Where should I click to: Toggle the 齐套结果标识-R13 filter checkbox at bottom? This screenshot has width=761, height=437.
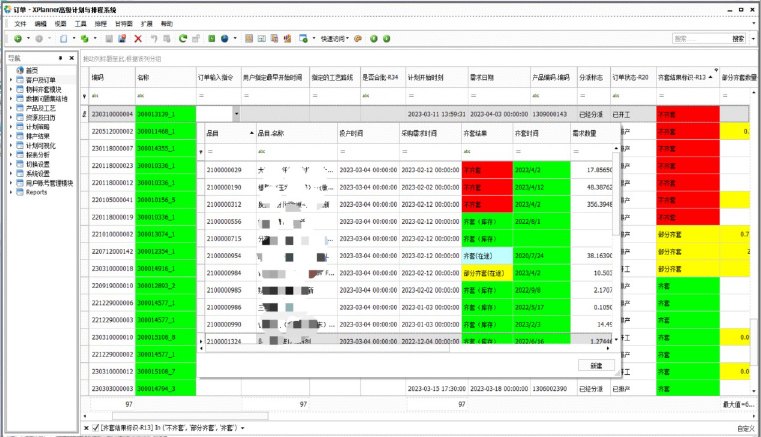click(x=96, y=428)
